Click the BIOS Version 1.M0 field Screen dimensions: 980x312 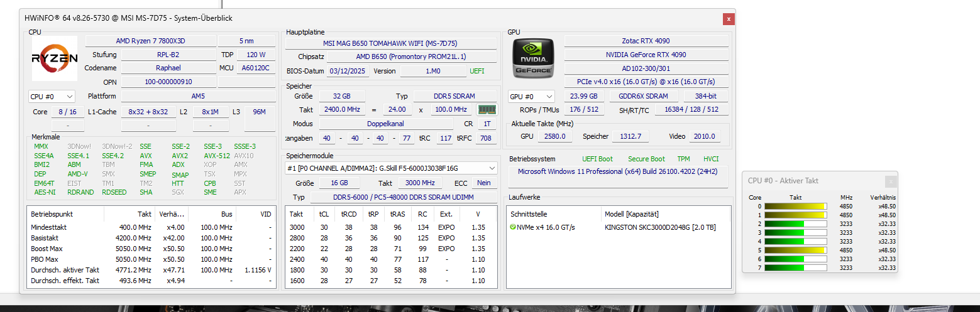point(433,71)
